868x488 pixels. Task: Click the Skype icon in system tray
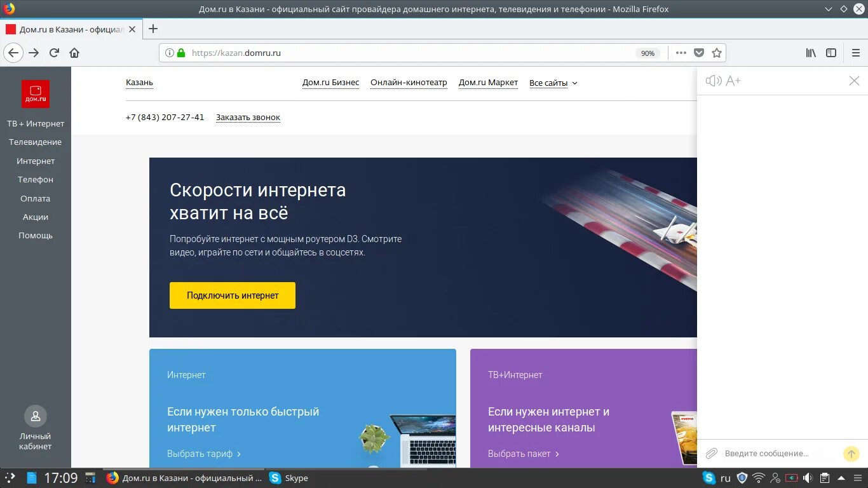click(709, 478)
